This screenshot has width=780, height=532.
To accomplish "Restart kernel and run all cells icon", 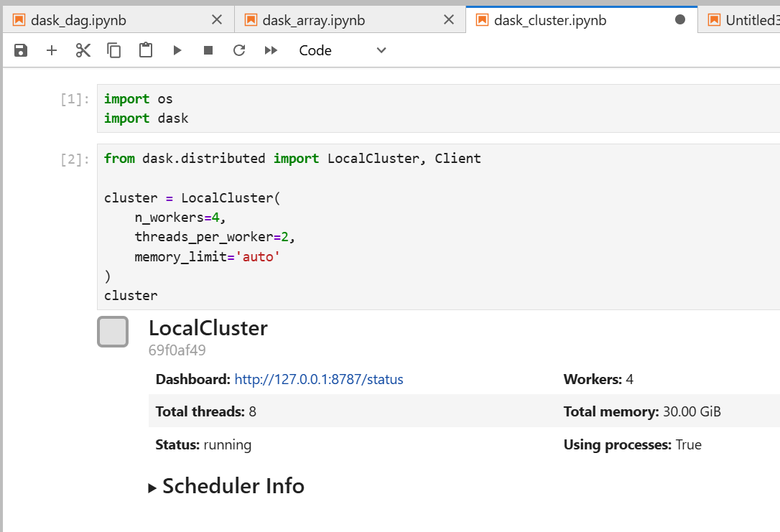I will 271,50.
